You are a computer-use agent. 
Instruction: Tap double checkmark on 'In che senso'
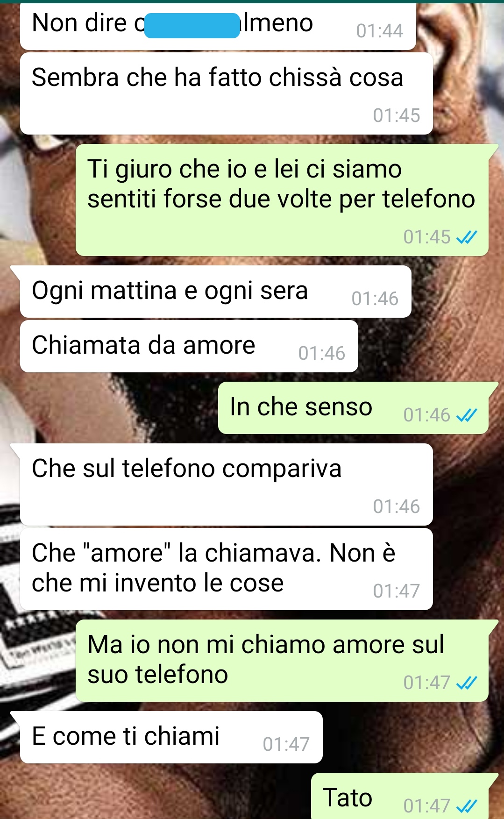[x=467, y=415]
